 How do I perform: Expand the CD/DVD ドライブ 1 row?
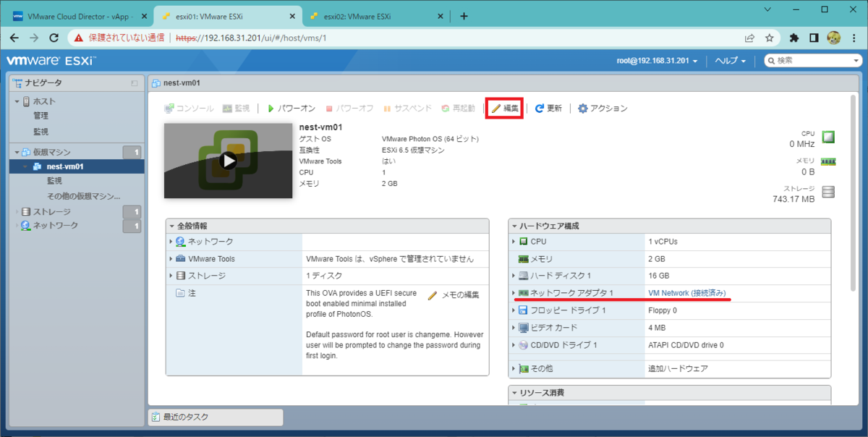[x=514, y=345]
